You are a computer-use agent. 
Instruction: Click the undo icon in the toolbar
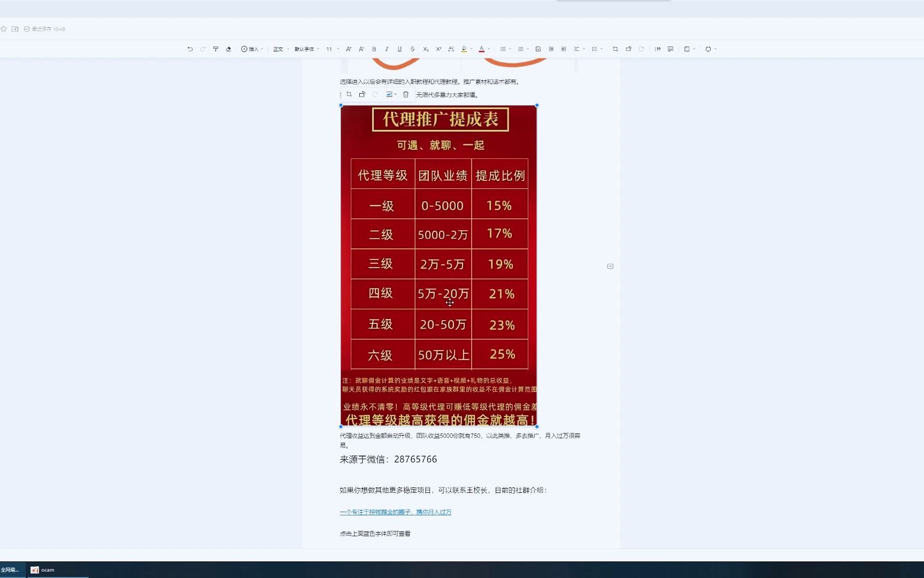click(x=190, y=49)
